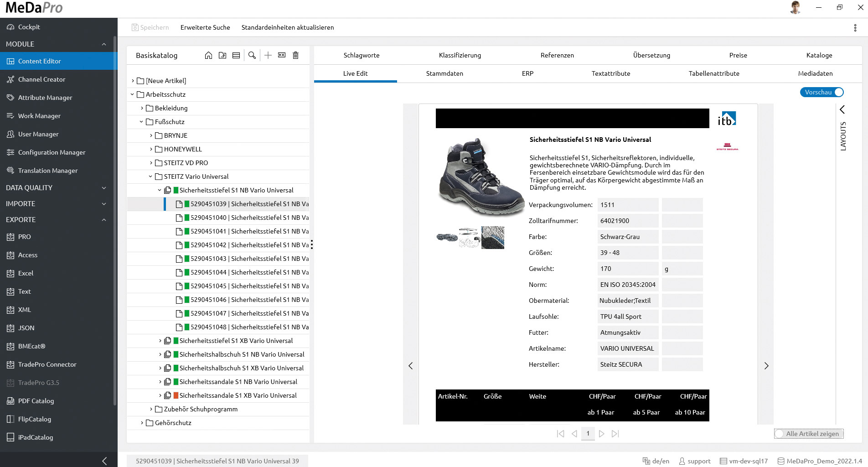The width and height of the screenshot is (868, 467).
Task: Open the Klassifizierung tab
Action: [460, 55]
